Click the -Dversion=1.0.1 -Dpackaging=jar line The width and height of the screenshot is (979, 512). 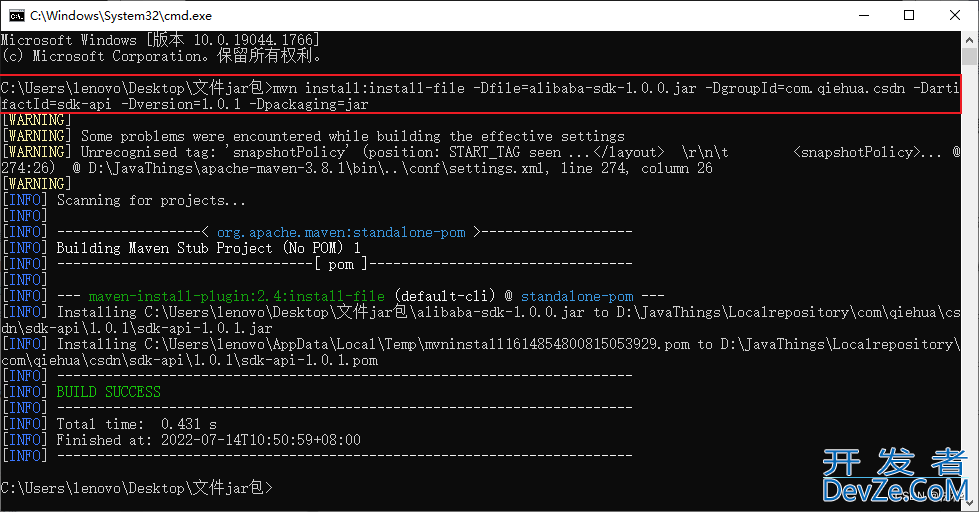coord(185,104)
